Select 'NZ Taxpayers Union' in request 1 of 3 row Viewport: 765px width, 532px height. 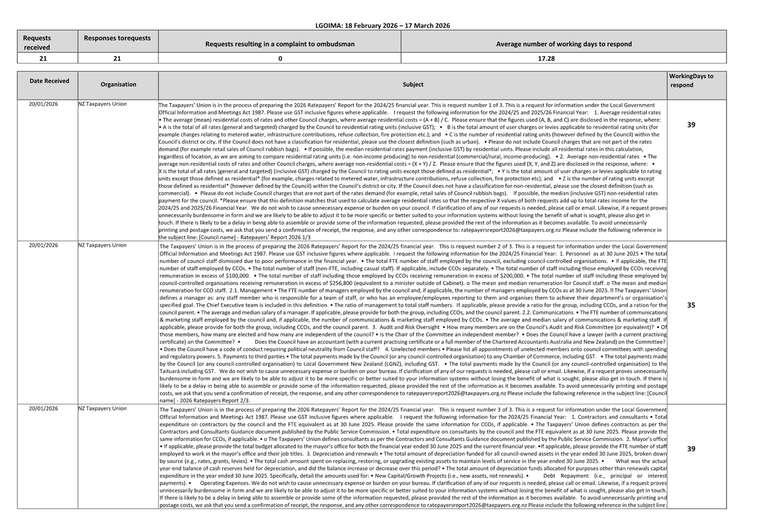click(103, 104)
